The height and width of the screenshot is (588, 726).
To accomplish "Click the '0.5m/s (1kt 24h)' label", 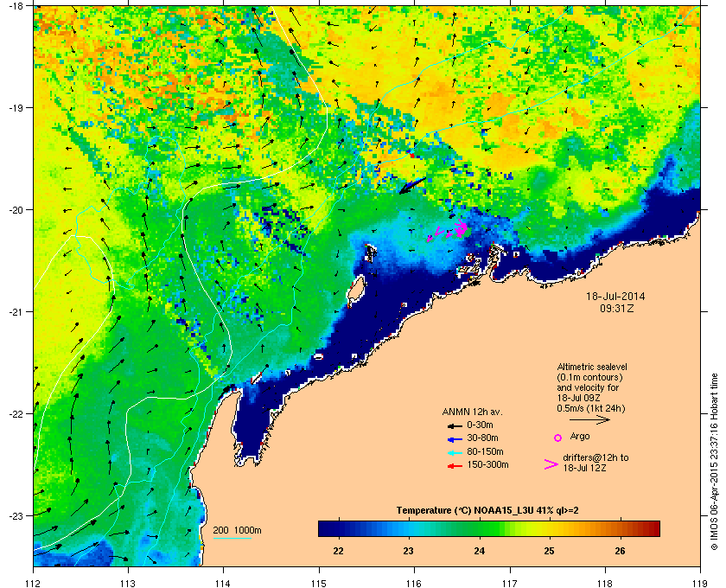I will point(591,408).
